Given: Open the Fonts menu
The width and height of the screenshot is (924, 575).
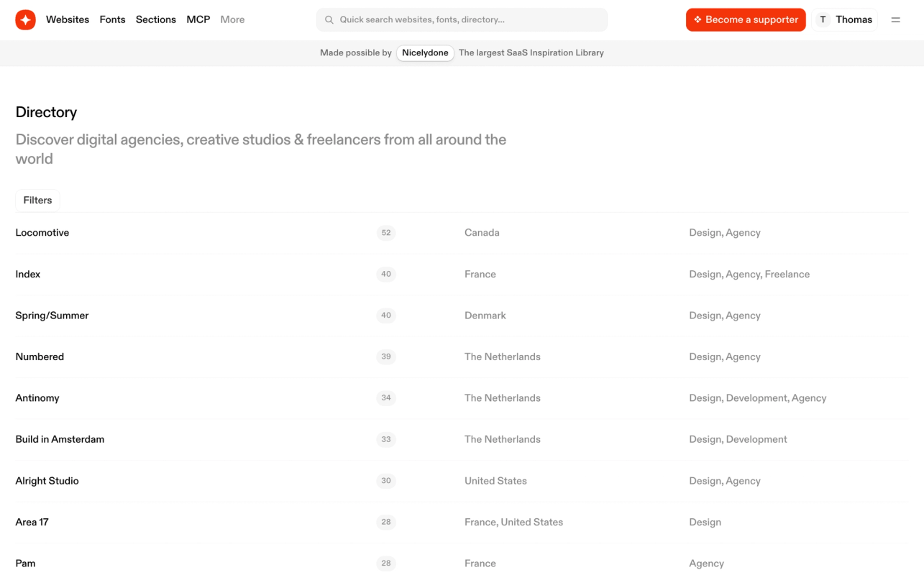Looking at the screenshot, I should coord(112,20).
